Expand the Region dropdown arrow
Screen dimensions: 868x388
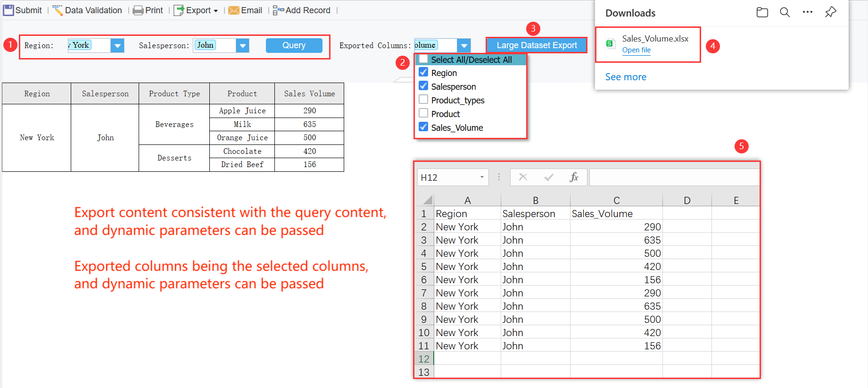[117, 45]
